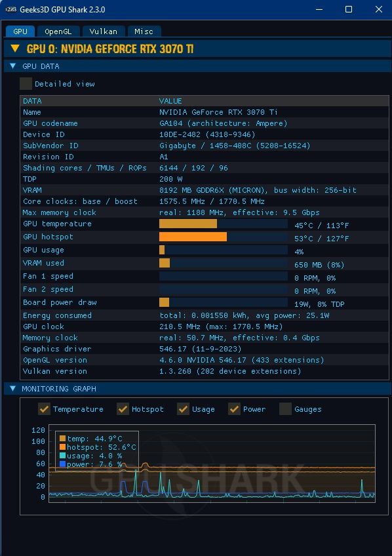Uncheck the Hotspot graph checkbox
Image resolution: width=392 pixels, height=556 pixels.
click(x=123, y=409)
